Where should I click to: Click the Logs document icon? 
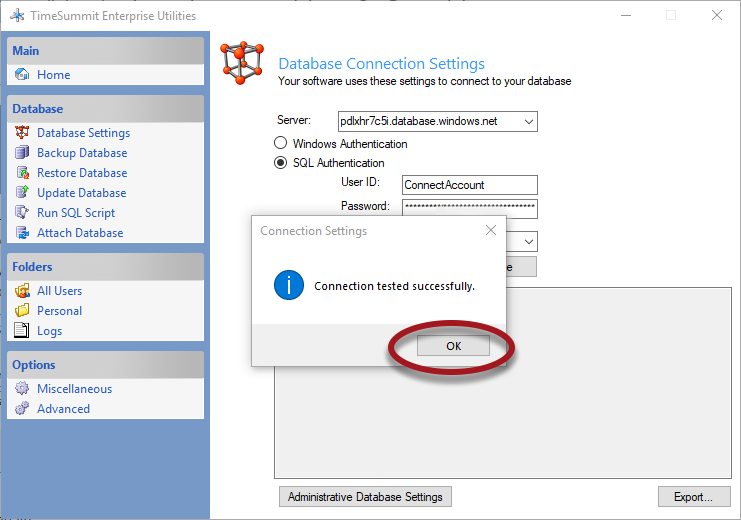[22, 330]
